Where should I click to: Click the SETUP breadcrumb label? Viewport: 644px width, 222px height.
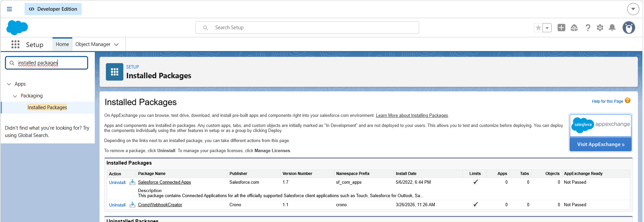[132, 67]
